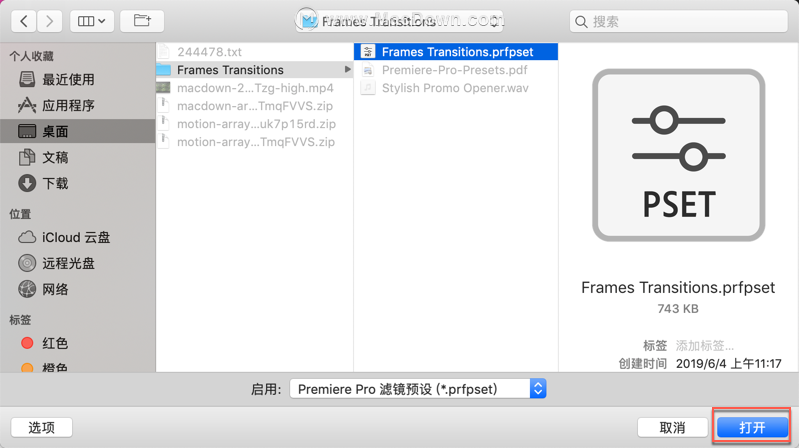The image size is (799, 448).
Task: Click the video thumbnail icon of mp4 file
Action: (x=163, y=88)
